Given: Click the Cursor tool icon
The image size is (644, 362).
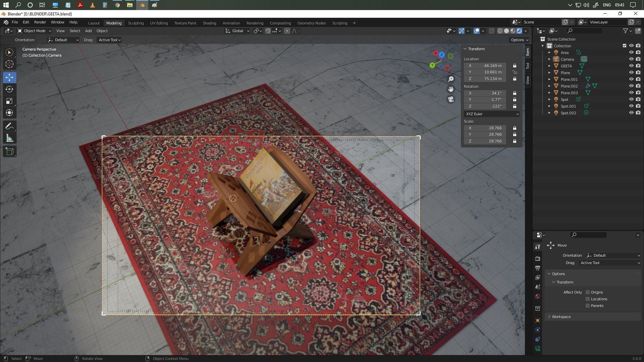Looking at the screenshot, I should [x=9, y=64].
